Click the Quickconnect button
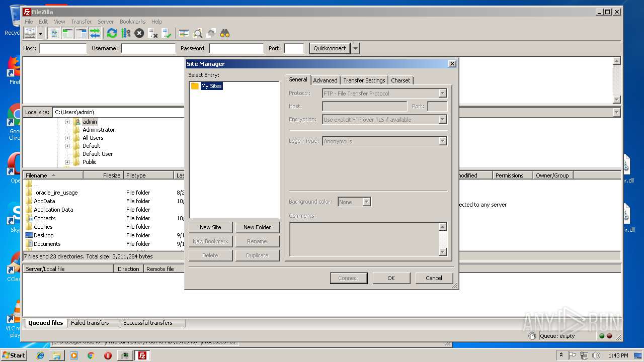Image resolution: width=644 pixels, height=362 pixels. click(330, 48)
